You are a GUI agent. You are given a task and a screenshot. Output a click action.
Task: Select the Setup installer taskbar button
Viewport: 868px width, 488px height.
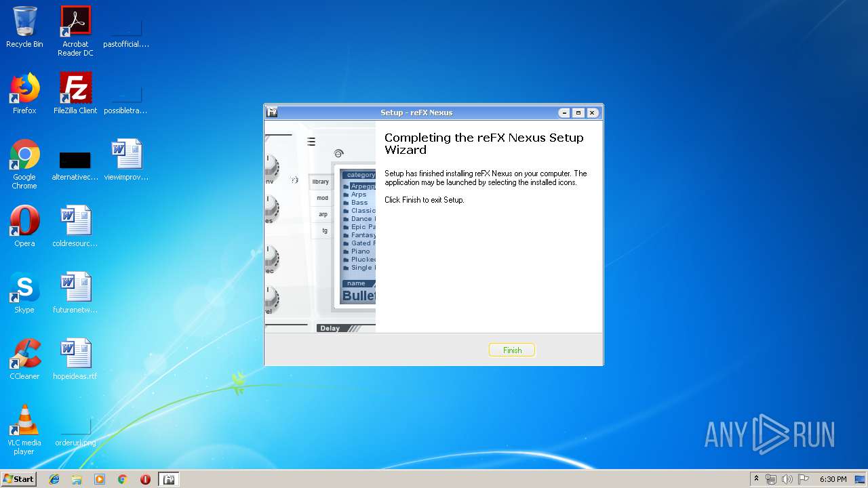pyautogui.click(x=169, y=479)
